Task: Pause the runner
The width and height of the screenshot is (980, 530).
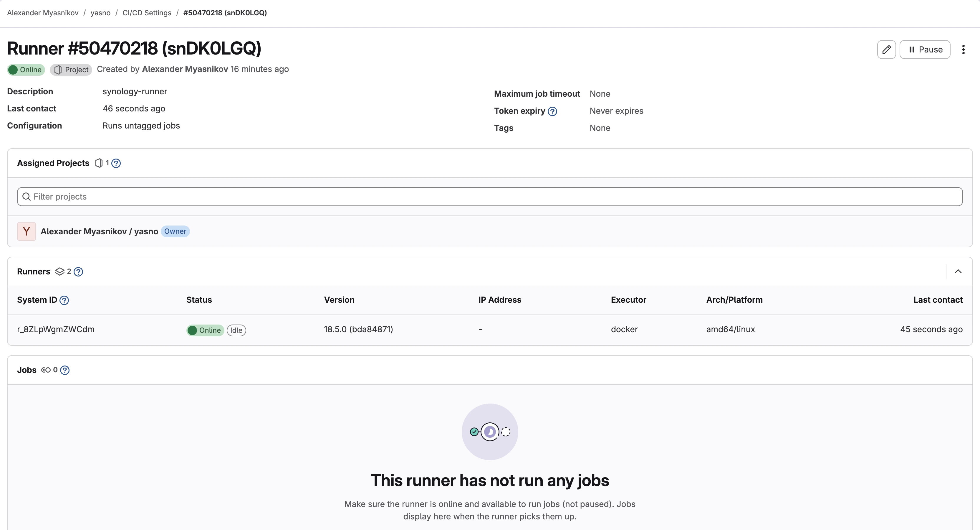Action: [x=925, y=50]
